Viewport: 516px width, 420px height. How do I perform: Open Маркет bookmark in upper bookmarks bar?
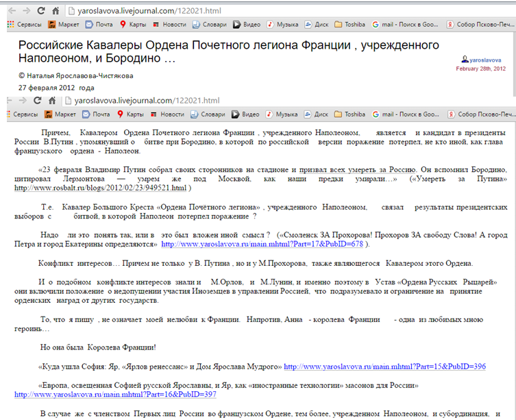(x=64, y=25)
